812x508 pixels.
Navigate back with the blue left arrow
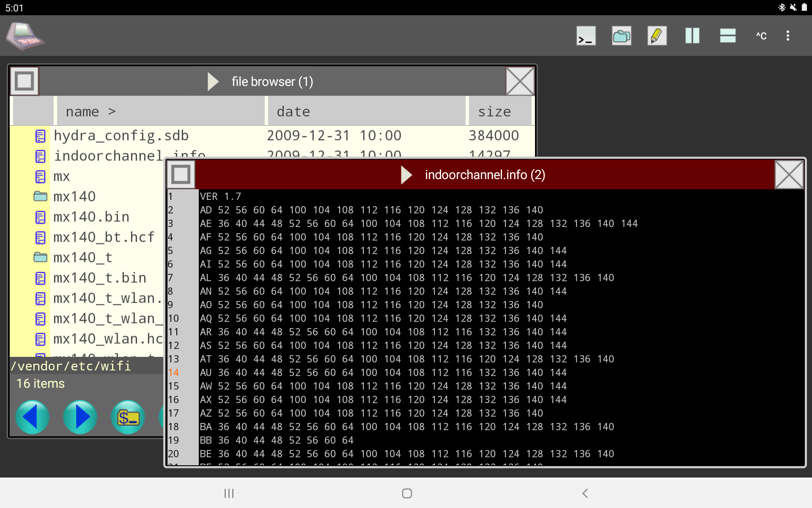(32, 417)
